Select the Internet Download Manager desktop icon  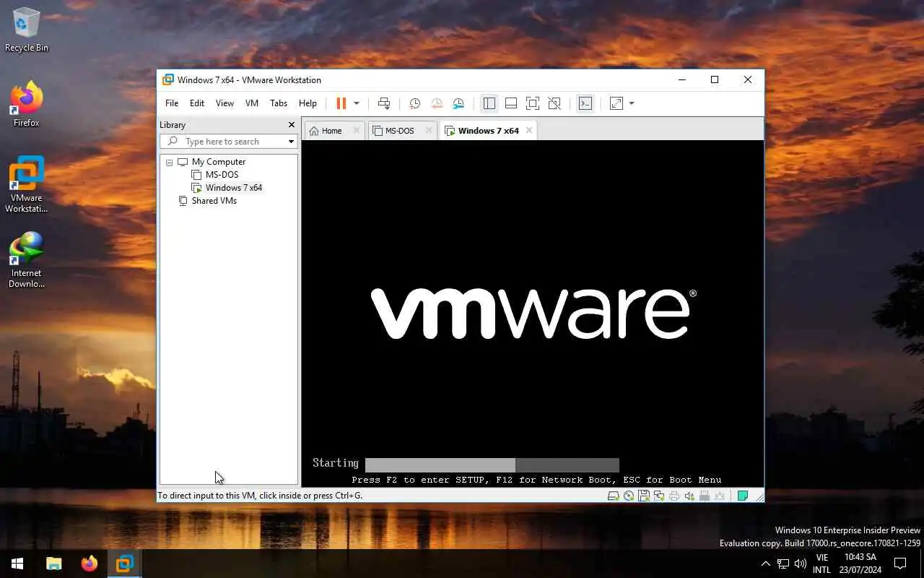(27, 260)
